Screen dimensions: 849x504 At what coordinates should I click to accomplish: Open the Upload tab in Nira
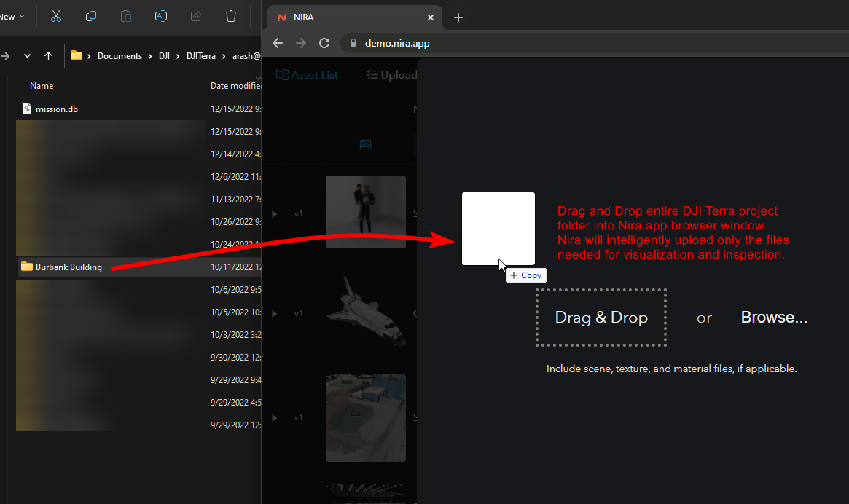[x=392, y=75]
